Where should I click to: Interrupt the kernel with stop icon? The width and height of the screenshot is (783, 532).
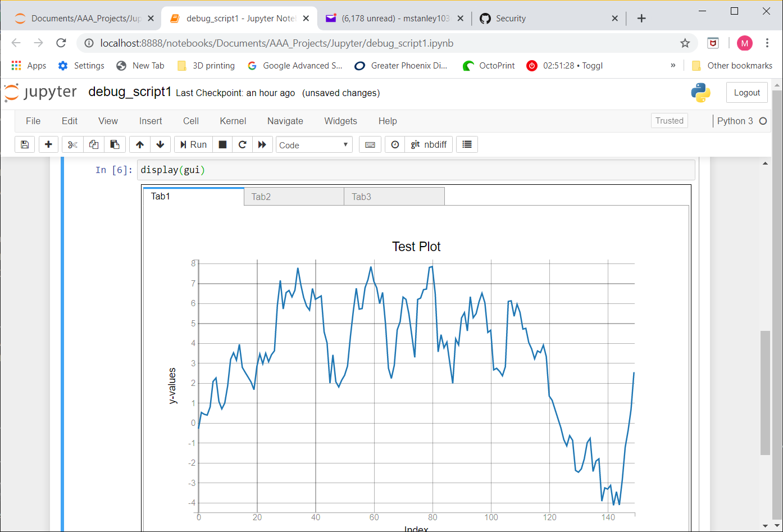[222, 144]
